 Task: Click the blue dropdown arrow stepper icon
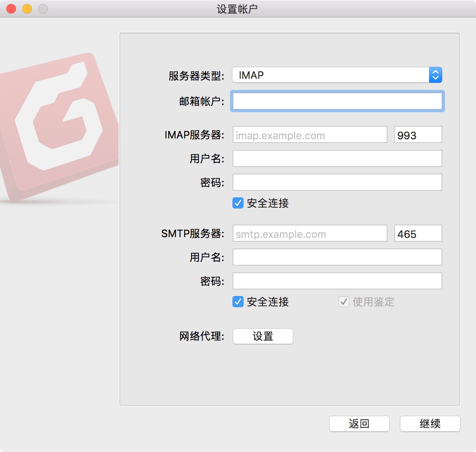click(x=435, y=75)
